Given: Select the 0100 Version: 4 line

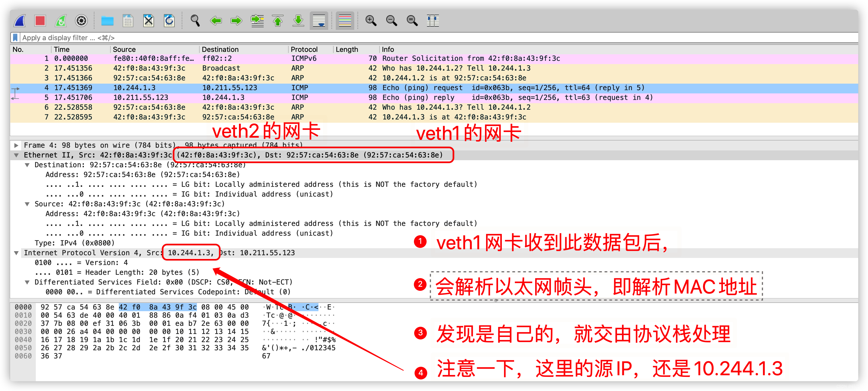Looking at the screenshot, I should (81, 263).
